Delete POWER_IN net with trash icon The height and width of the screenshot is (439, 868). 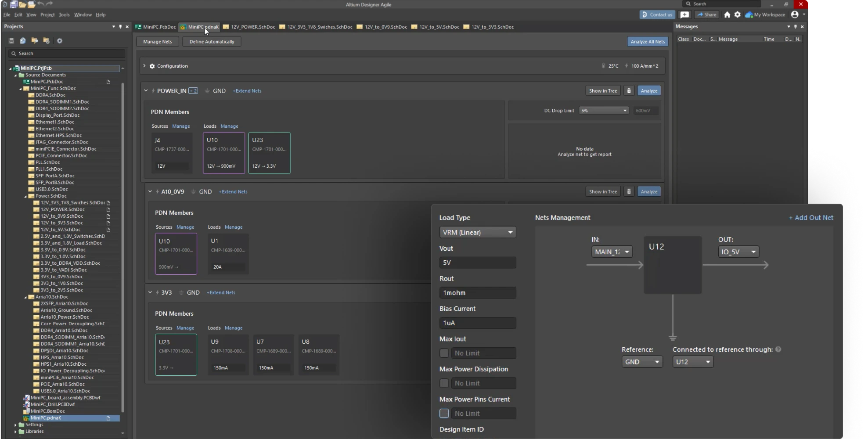(629, 91)
